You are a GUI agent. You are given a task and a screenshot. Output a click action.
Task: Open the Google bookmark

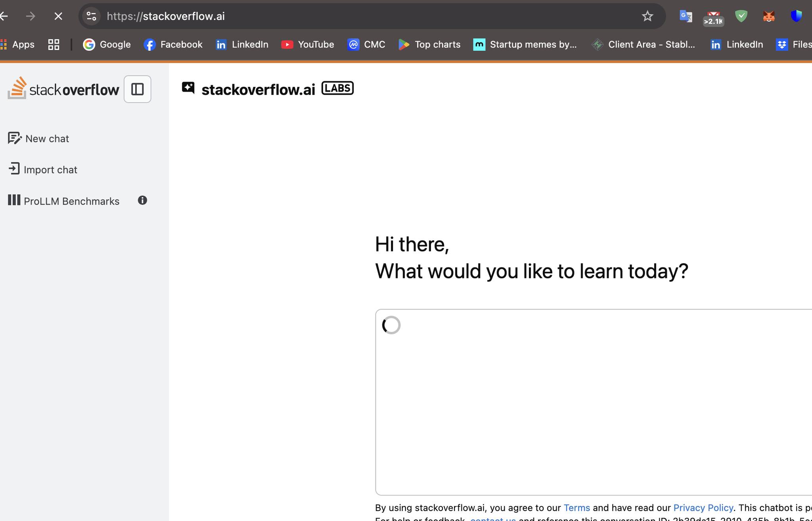(x=107, y=44)
